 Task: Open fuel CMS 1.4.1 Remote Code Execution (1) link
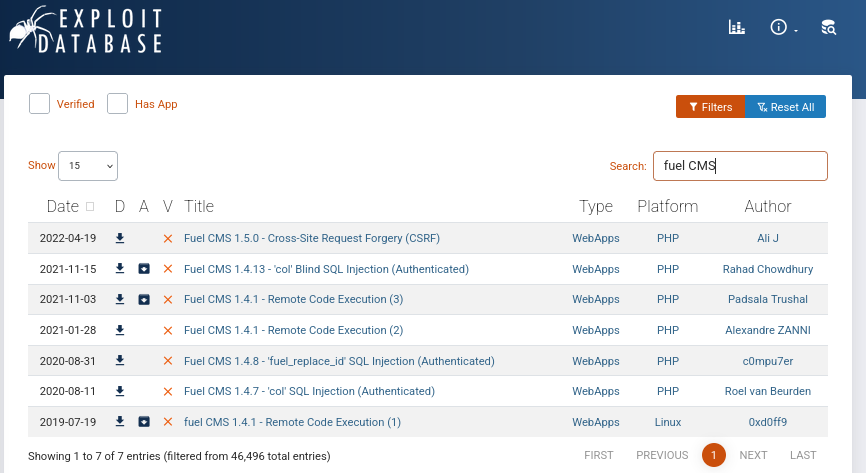(293, 422)
